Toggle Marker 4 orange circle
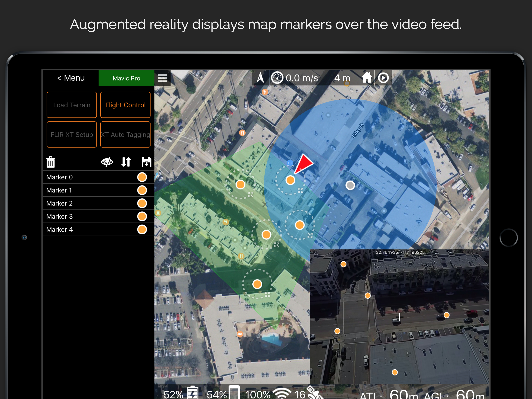Viewport: 532px width, 399px height. click(x=142, y=230)
